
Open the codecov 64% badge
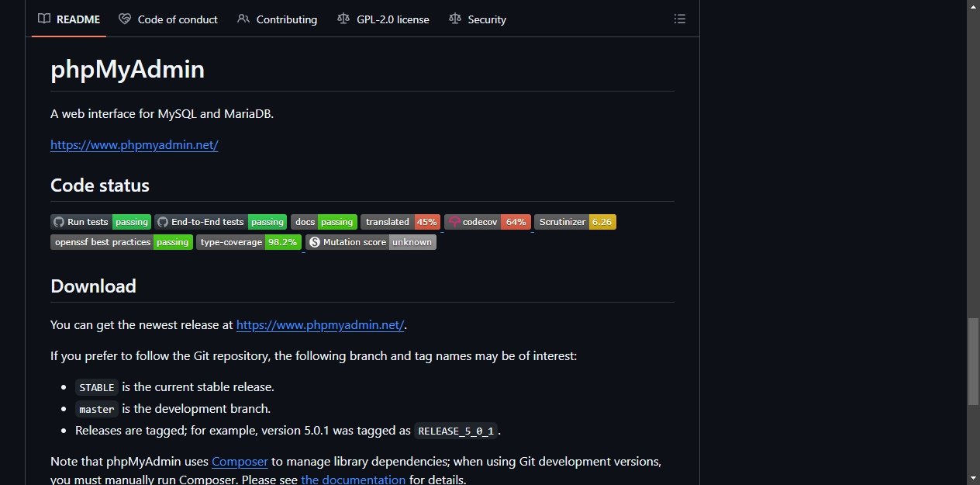[488, 222]
